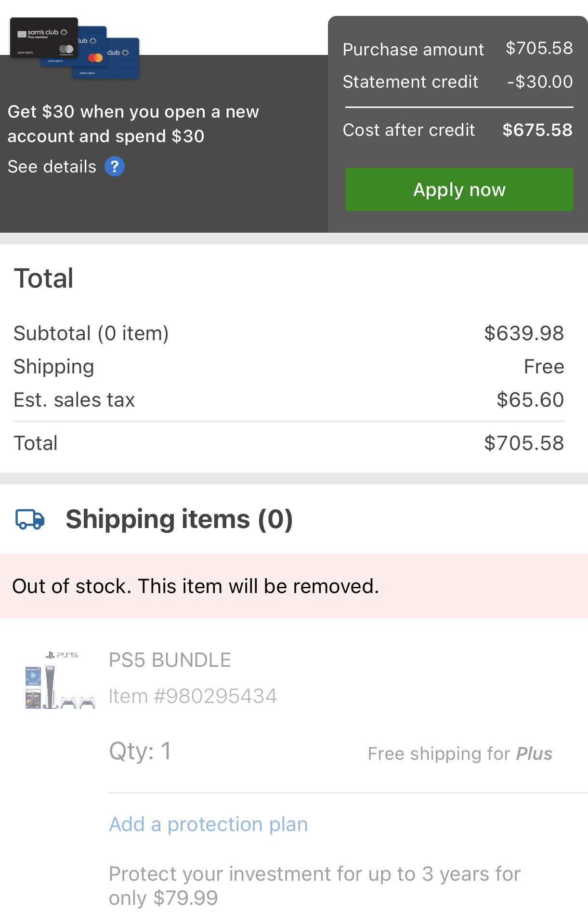The height and width of the screenshot is (913, 588).
Task: Tap the Free shipping for Plus label
Action: tap(460, 754)
